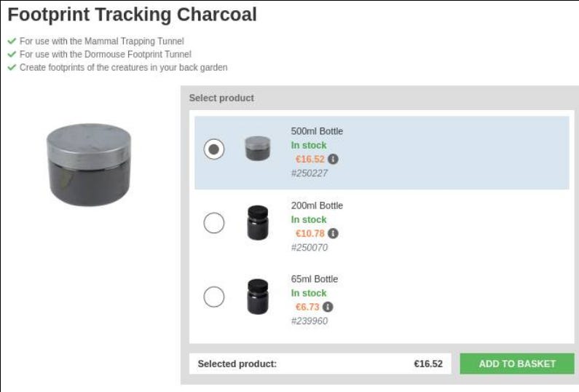Click the 65ml Bottle product name

tap(315, 279)
